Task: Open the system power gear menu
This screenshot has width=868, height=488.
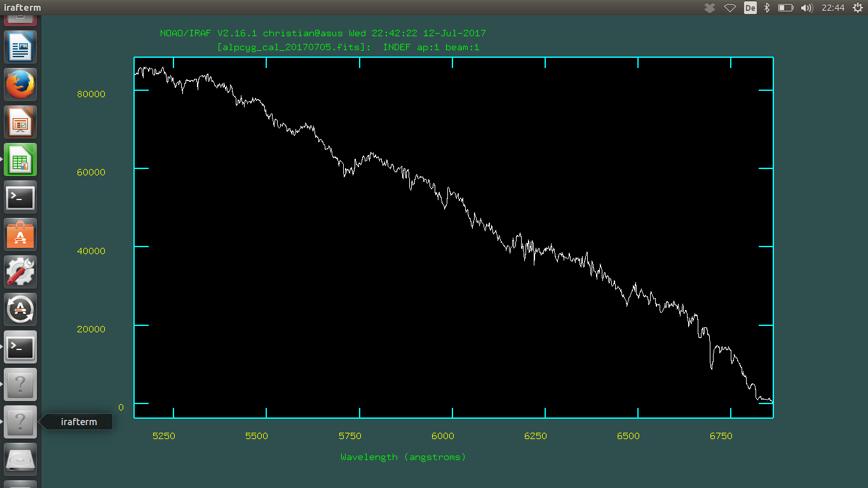Action: (857, 8)
